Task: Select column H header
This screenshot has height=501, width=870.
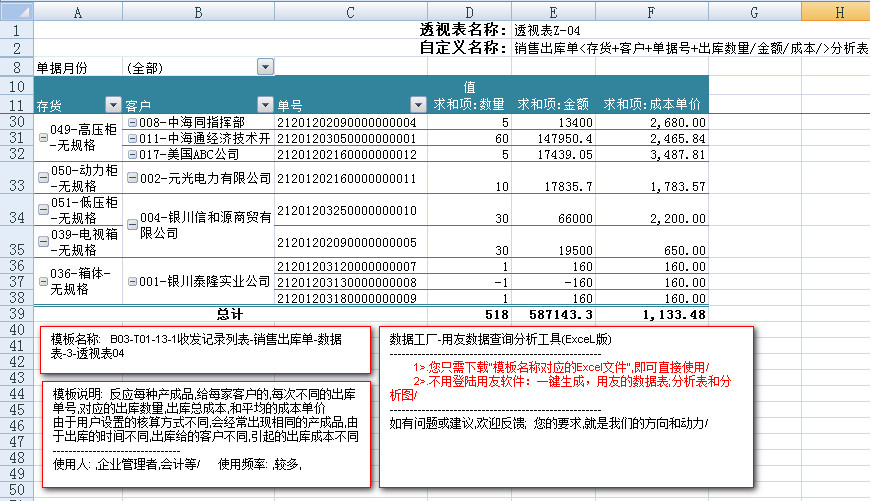Action: [838, 11]
